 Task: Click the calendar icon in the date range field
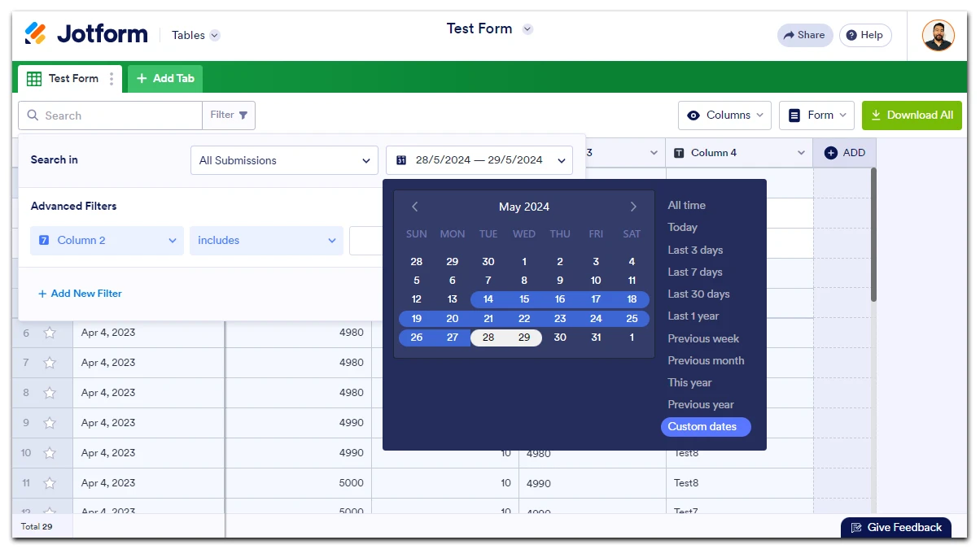click(400, 159)
